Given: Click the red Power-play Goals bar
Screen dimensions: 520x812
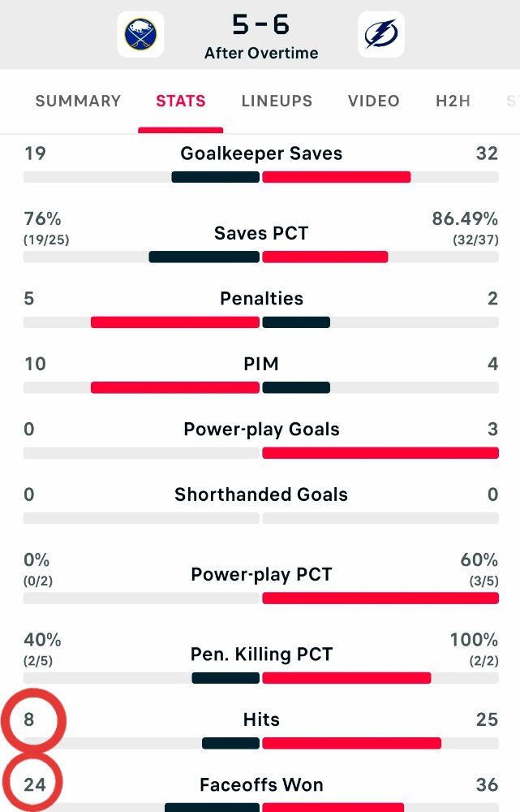Looking at the screenshot, I should [380, 453].
